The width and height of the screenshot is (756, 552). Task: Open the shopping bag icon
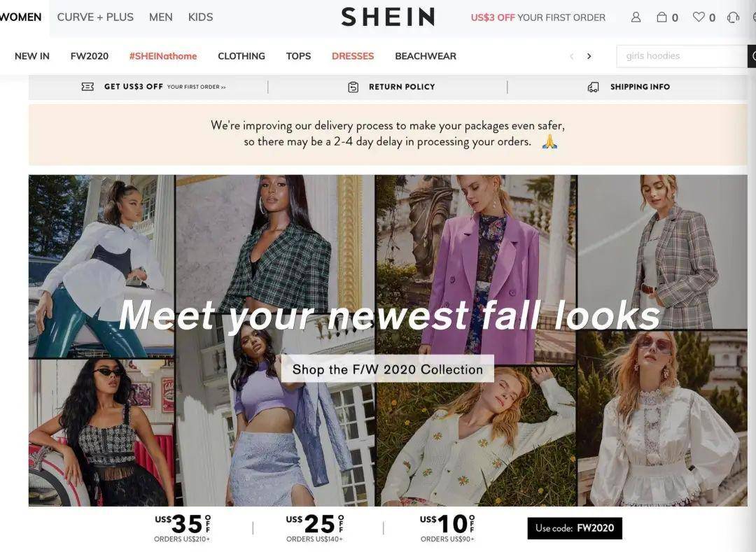662,17
